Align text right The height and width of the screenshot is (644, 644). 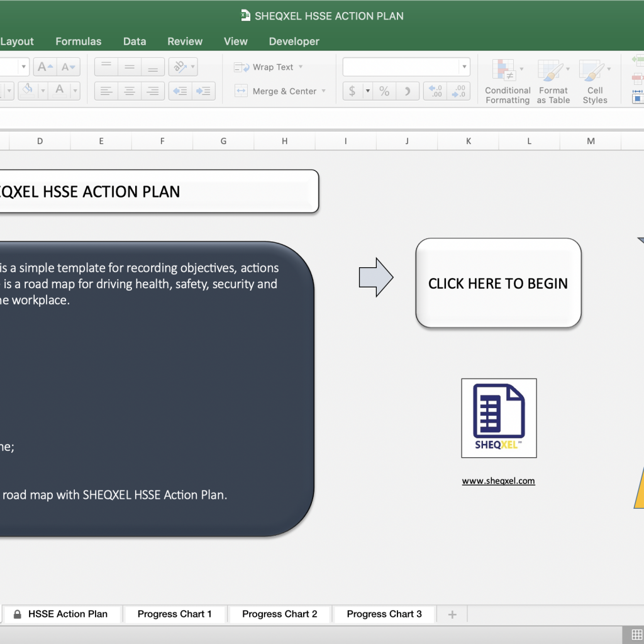click(x=153, y=91)
